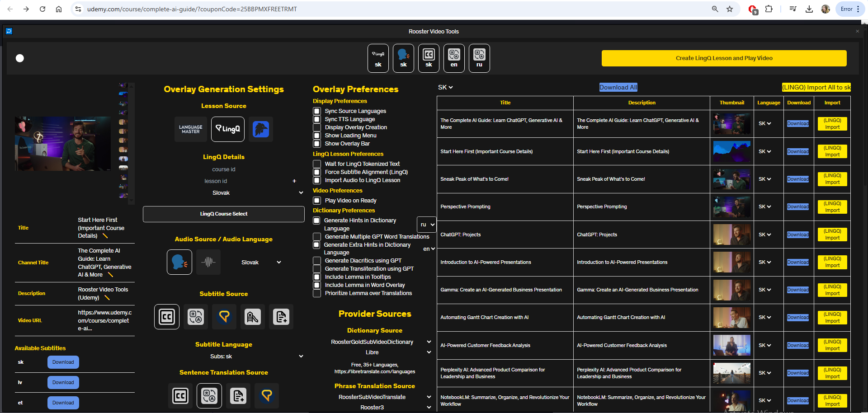
Task: Expand RoosterGoldSubVideoDictionary dictionary source dropdown
Action: coord(380,342)
